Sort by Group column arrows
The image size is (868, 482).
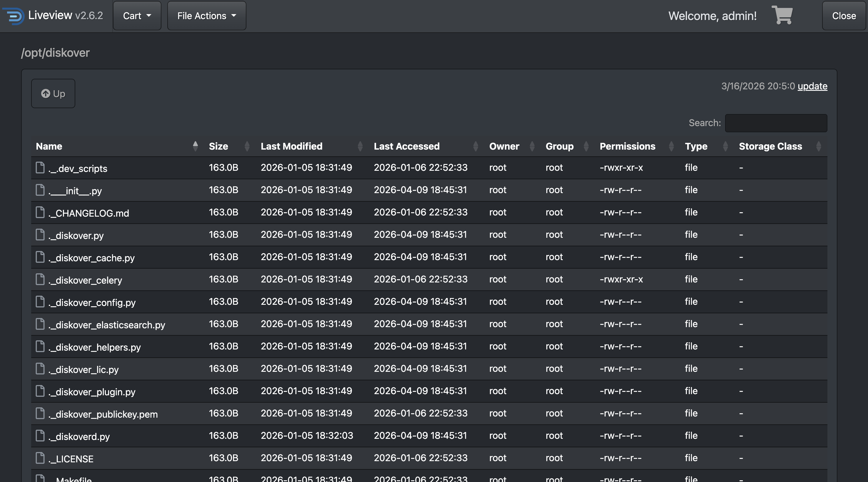586,146
